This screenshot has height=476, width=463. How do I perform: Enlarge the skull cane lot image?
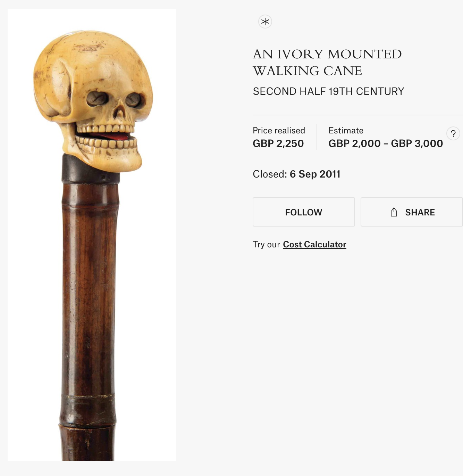click(x=92, y=235)
